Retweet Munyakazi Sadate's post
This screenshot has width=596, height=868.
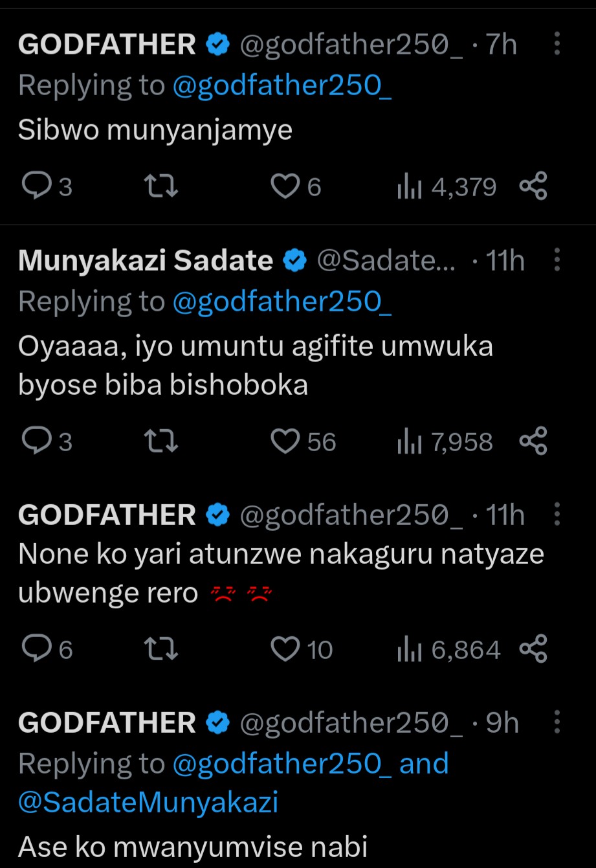(160, 441)
